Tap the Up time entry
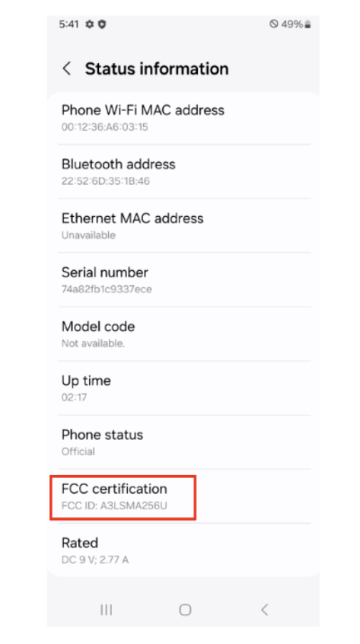The height and width of the screenshot is (644, 360). pos(184,388)
